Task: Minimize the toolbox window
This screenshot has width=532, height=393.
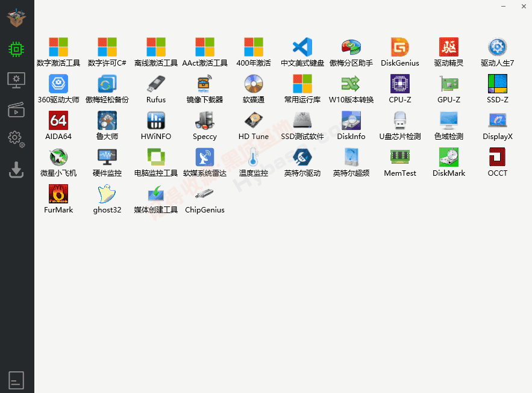Action: pos(504,7)
